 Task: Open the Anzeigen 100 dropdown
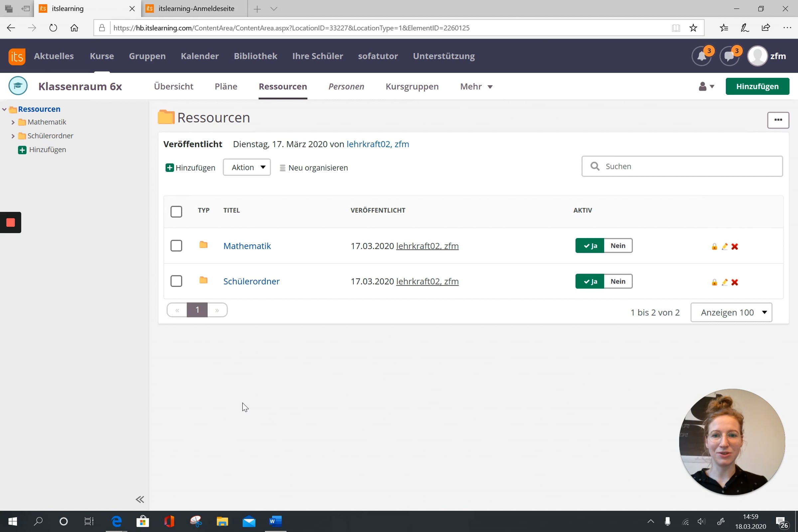(x=731, y=313)
